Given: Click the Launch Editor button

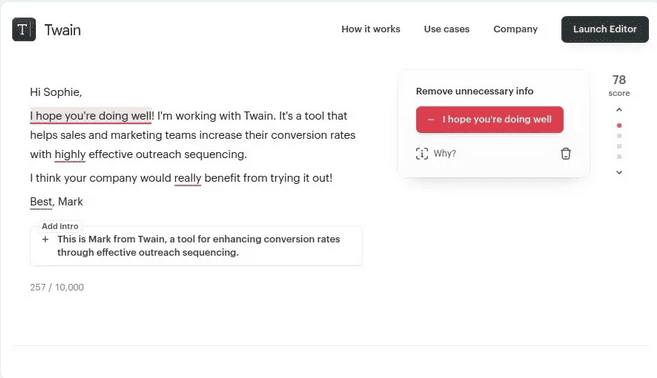Looking at the screenshot, I should pos(605,29).
